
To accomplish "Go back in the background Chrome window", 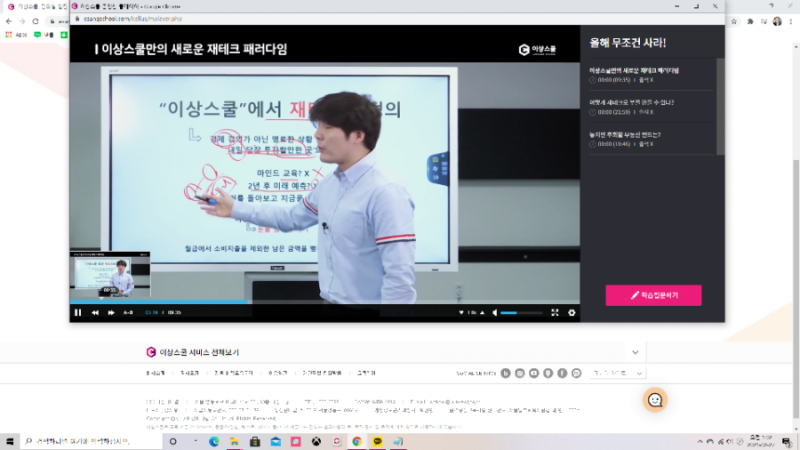I will [9, 21].
